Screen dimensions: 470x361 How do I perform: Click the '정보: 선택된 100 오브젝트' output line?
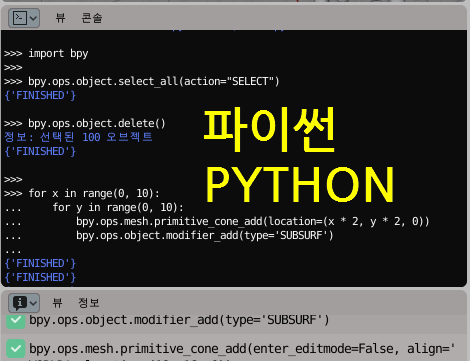pyautogui.click(x=78, y=137)
